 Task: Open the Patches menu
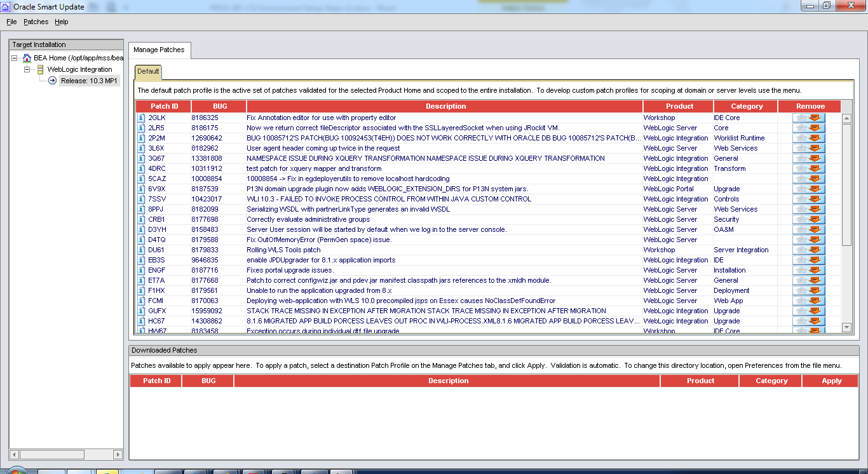pyautogui.click(x=35, y=21)
